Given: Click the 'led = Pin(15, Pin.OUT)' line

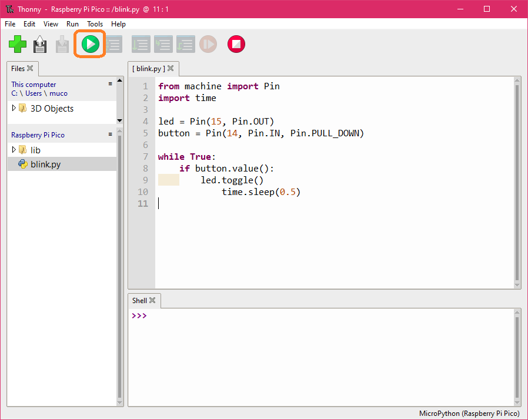Looking at the screenshot, I should point(216,121).
